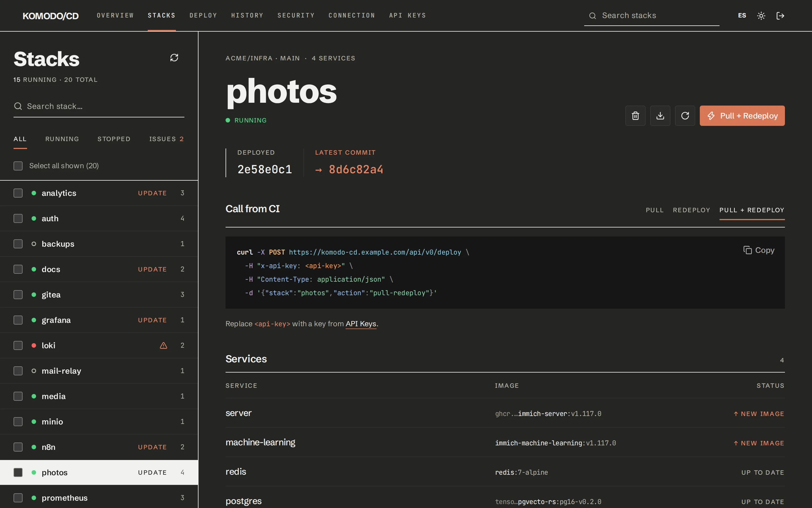Focus the Search stacks header field

tap(651, 16)
